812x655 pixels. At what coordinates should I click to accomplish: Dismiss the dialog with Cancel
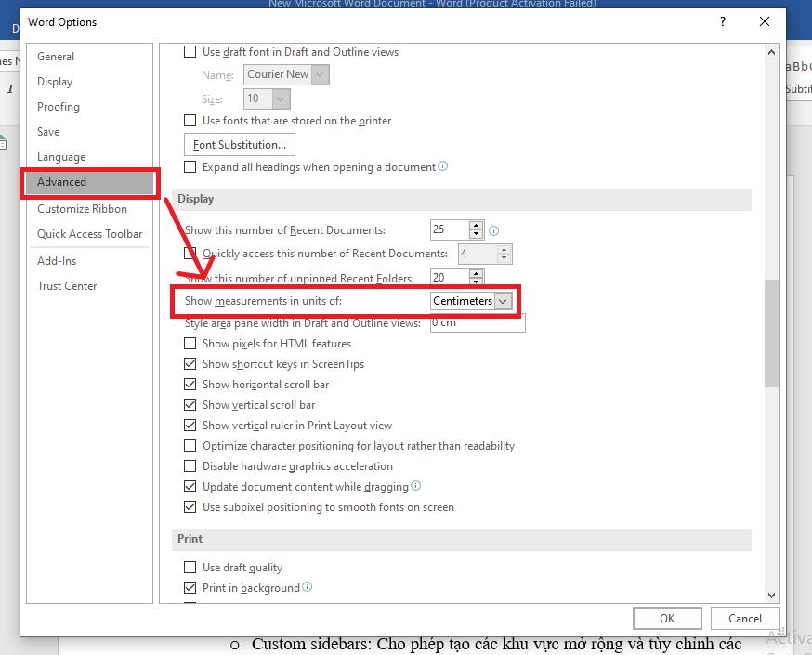745,618
